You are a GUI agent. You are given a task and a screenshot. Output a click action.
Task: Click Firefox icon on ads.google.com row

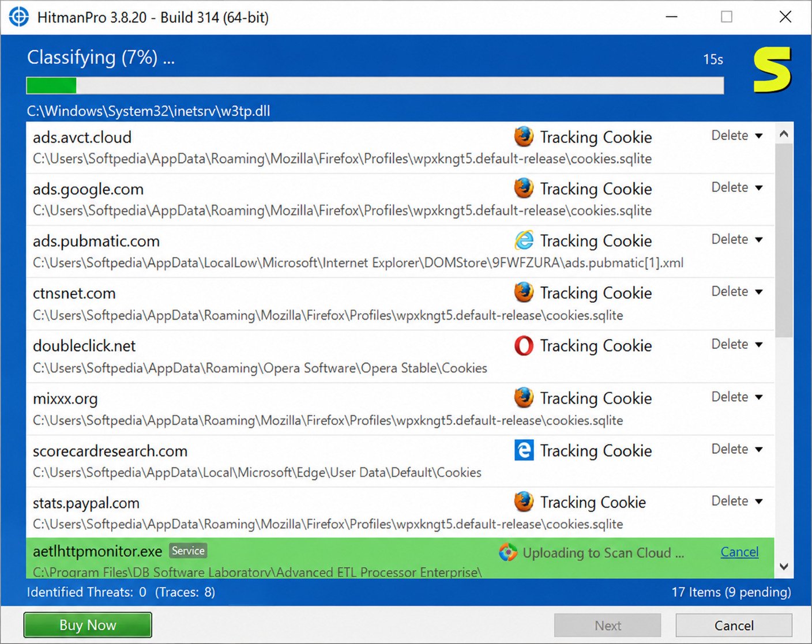click(x=524, y=188)
